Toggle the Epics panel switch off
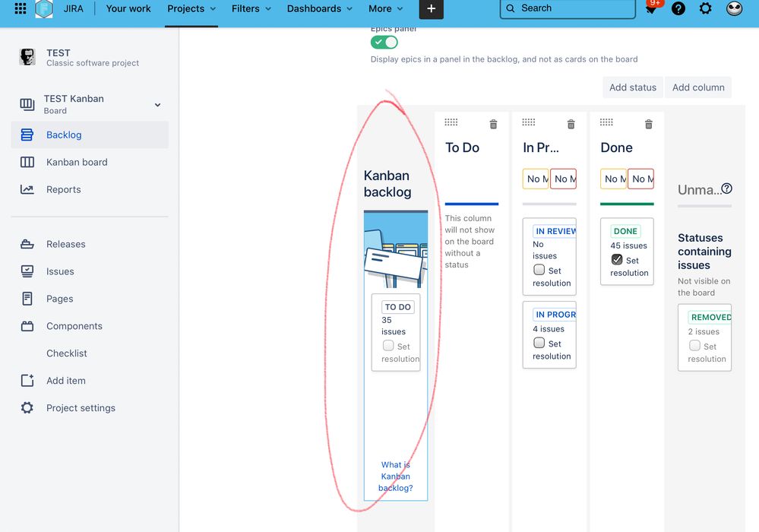The height and width of the screenshot is (532, 759). [x=384, y=43]
